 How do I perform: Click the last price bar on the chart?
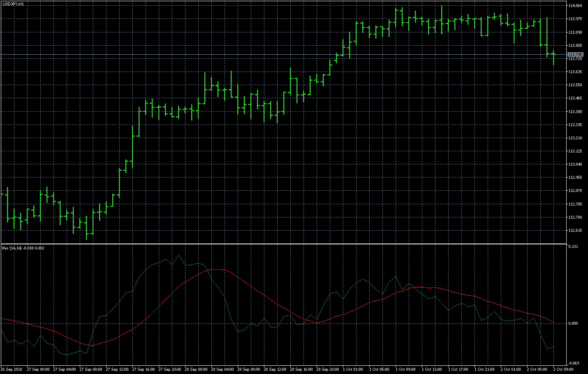click(x=553, y=57)
